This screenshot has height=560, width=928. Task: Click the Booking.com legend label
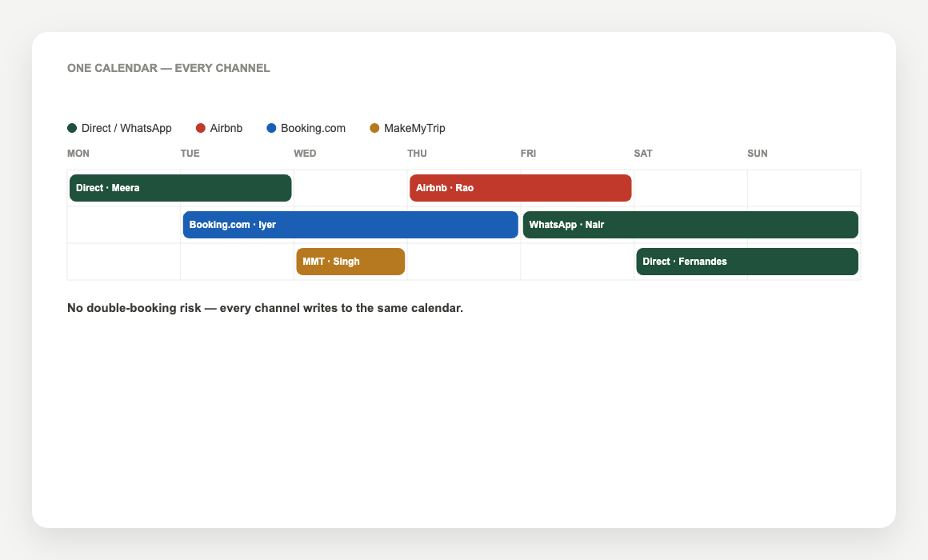pos(313,128)
